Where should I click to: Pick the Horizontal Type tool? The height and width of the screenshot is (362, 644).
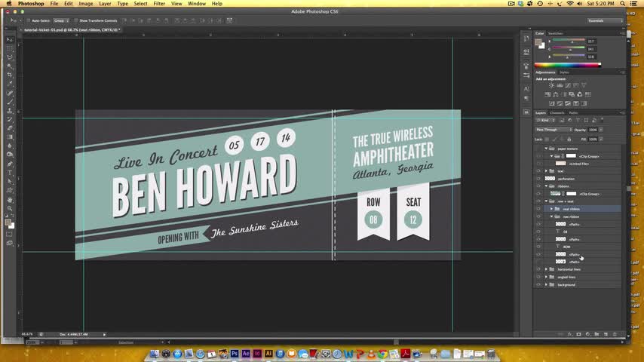10,173
